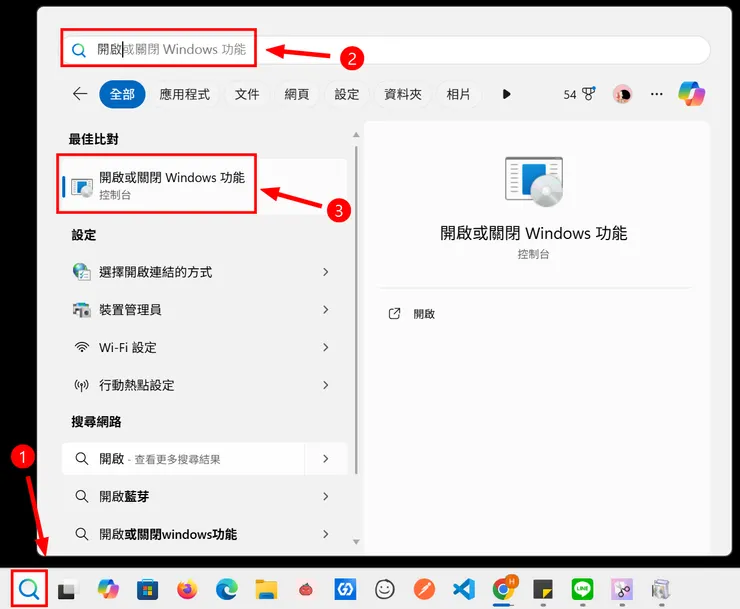Open the orange Postman icon in taskbar
740x609 pixels.
click(x=424, y=589)
